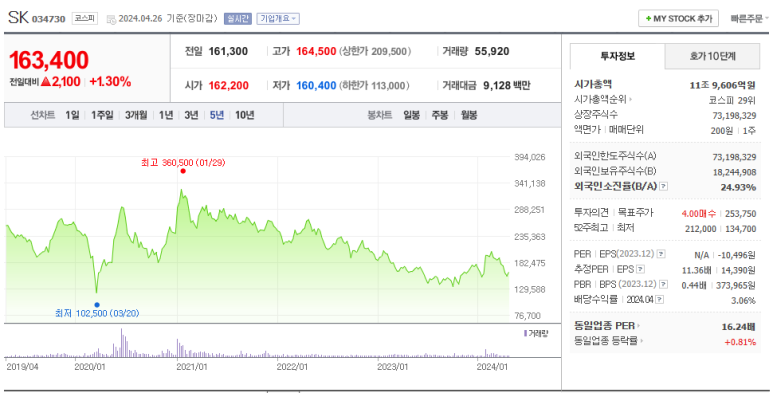Click the 4.00매수 investment opinion
This screenshot has height=393, width=773.
[699, 214]
